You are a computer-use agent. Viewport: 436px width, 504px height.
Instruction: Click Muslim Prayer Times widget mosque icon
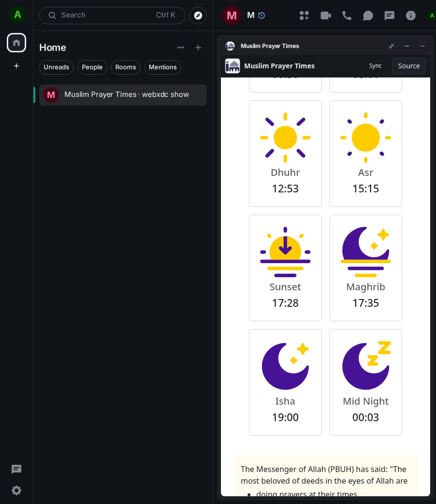pos(230,46)
